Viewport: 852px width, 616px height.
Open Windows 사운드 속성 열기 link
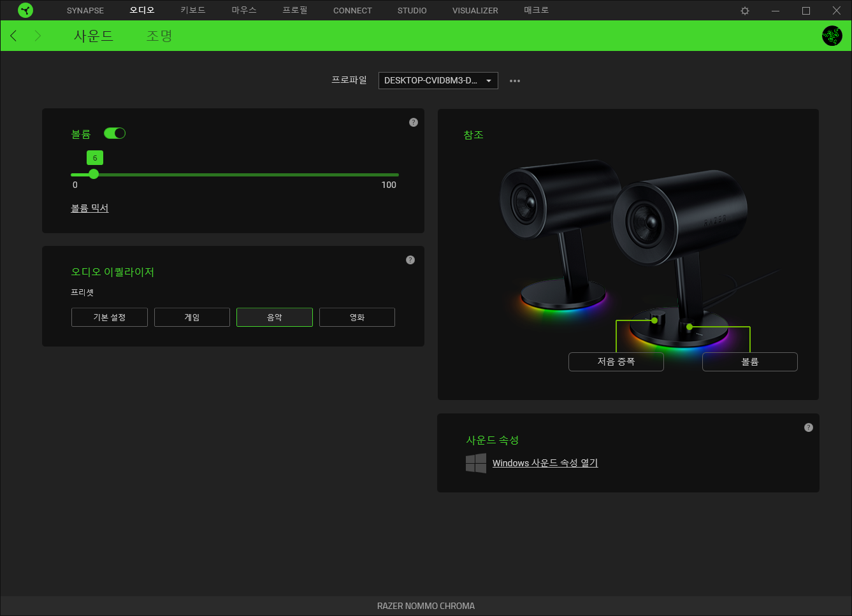(545, 463)
